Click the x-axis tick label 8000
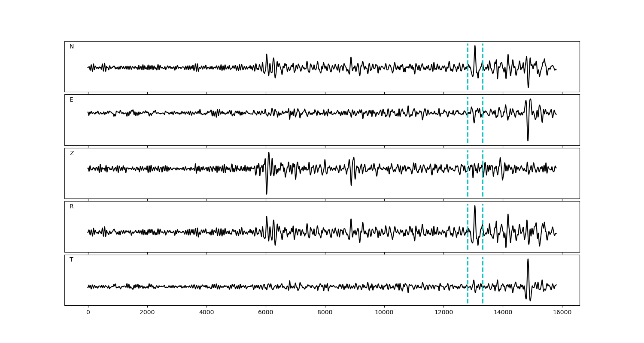The width and height of the screenshot is (644, 343). pyautogui.click(x=325, y=313)
